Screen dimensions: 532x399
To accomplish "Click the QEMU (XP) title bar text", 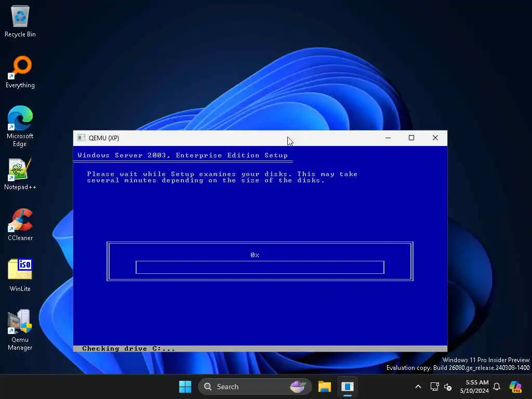I will point(104,138).
